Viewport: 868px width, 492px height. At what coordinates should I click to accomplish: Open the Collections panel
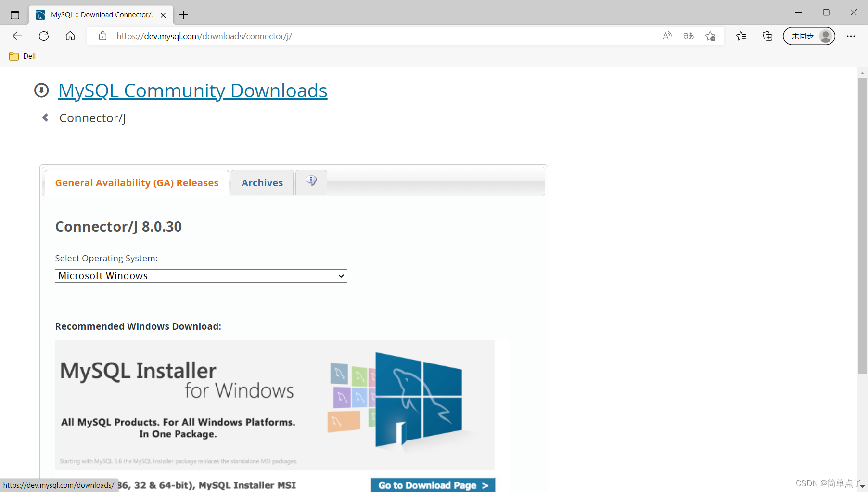pyautogui.click(x=767, y=36)
